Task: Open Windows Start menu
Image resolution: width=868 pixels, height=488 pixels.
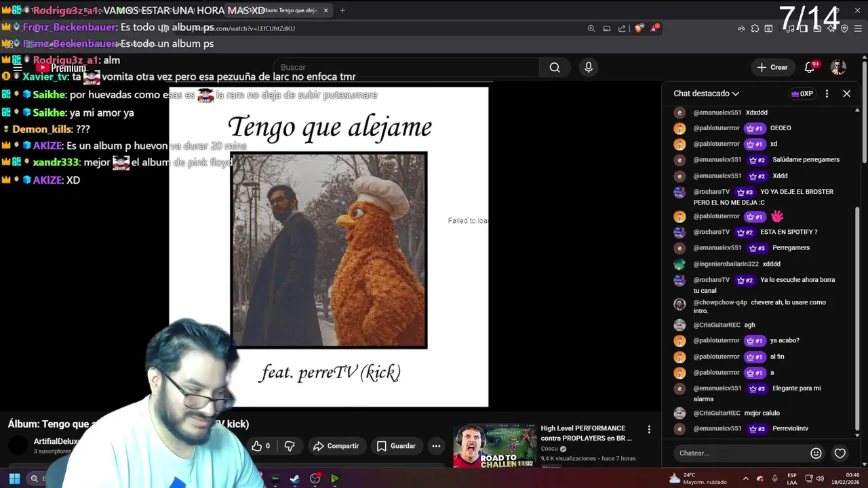Action: (14, 479)
